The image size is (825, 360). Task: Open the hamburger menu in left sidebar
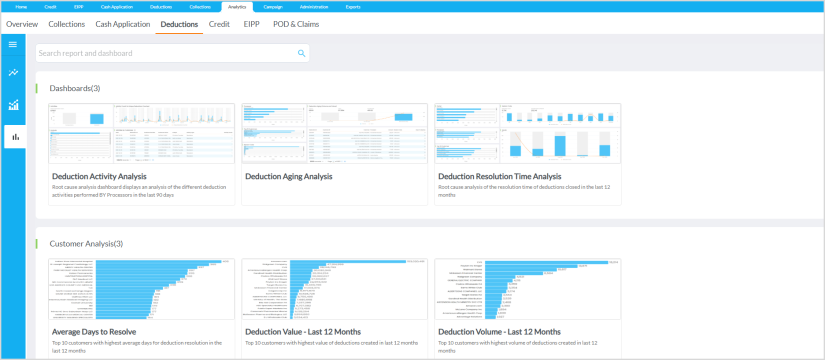(x=13, y=44)
